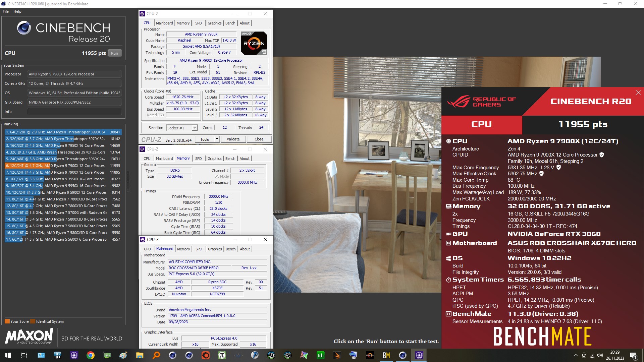Screen dimensions: 644x362
Task: Click the DRAM Frequency value in CPU-Z Memory
Action: click(x=218, y=197)
